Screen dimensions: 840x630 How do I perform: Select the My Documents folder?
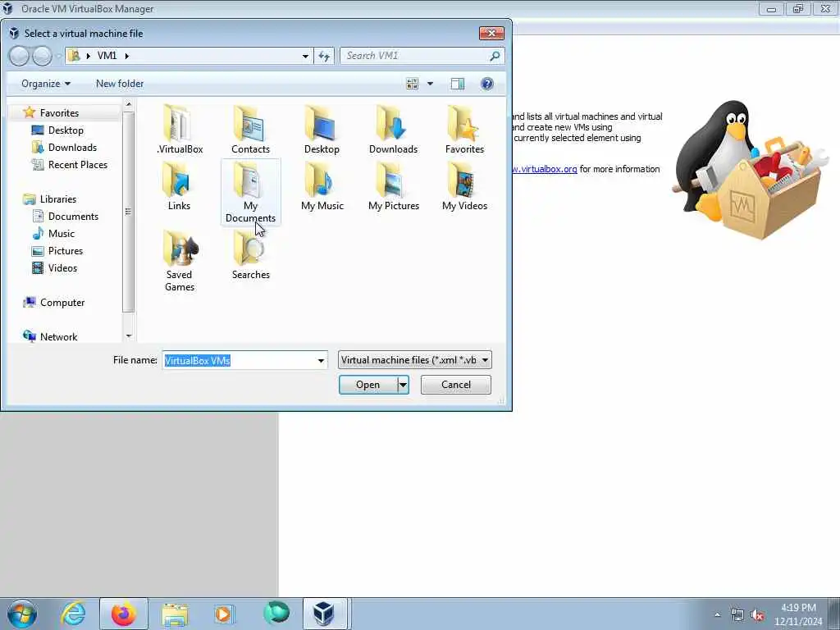[x=250, y=192]
